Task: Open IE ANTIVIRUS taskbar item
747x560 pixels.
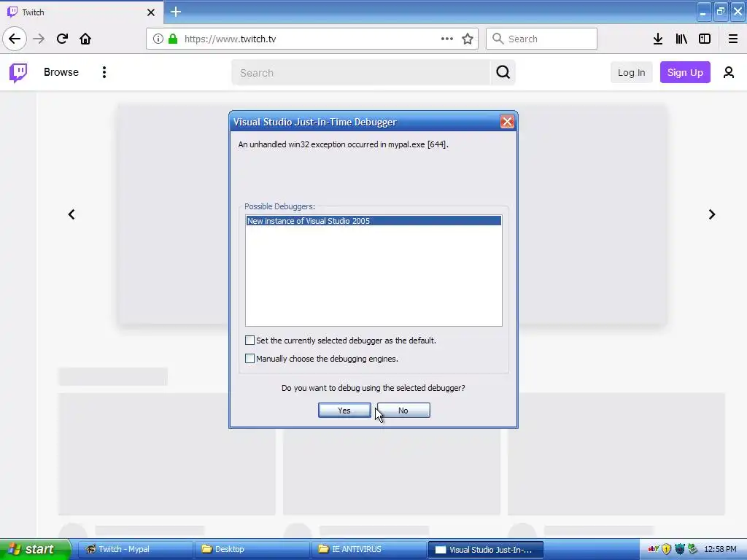Action: pyautogui.click(x=368, y=550)
